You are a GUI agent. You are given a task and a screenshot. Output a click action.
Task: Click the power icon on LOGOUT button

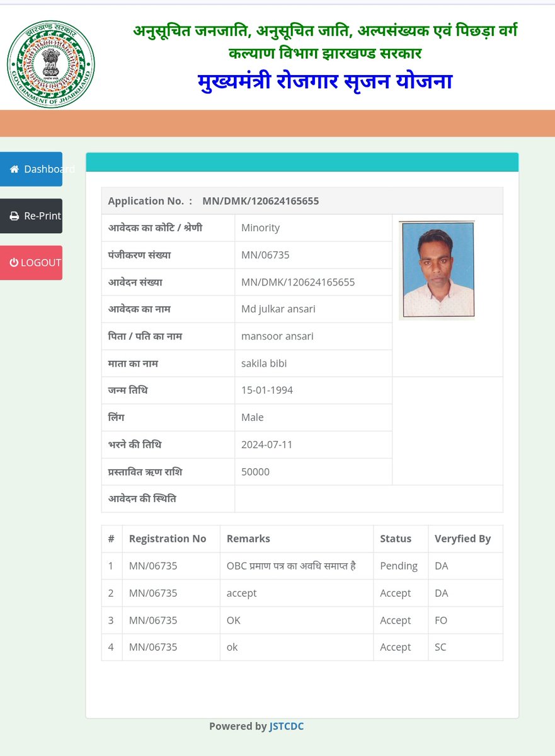[14, 263]
